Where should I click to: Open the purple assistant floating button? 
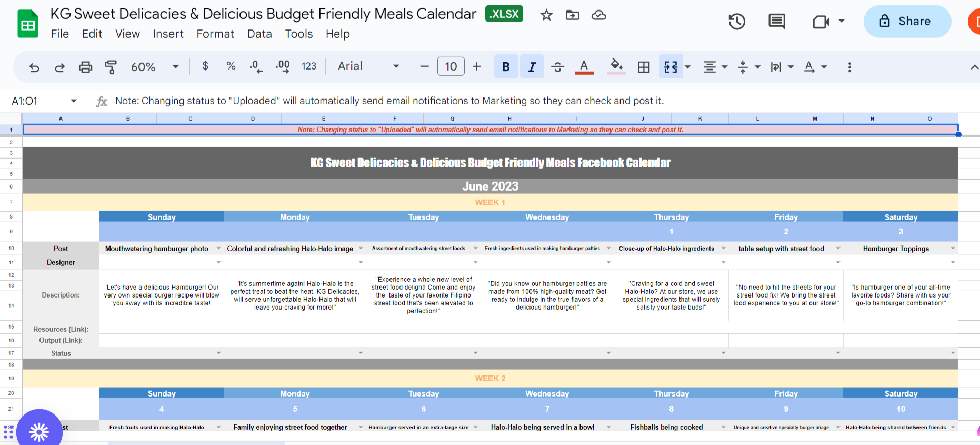pos(39,431)
